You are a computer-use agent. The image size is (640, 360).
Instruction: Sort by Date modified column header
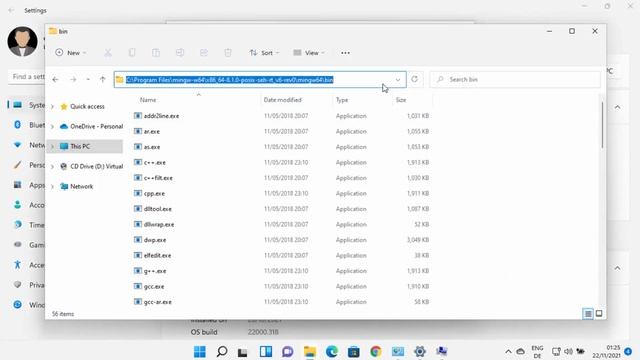[282, 100]
